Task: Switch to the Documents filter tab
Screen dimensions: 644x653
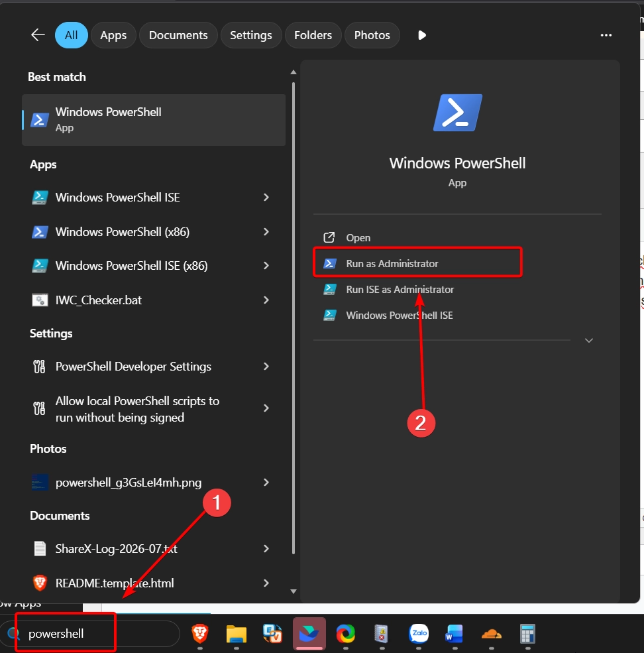Action: (178, 35)
